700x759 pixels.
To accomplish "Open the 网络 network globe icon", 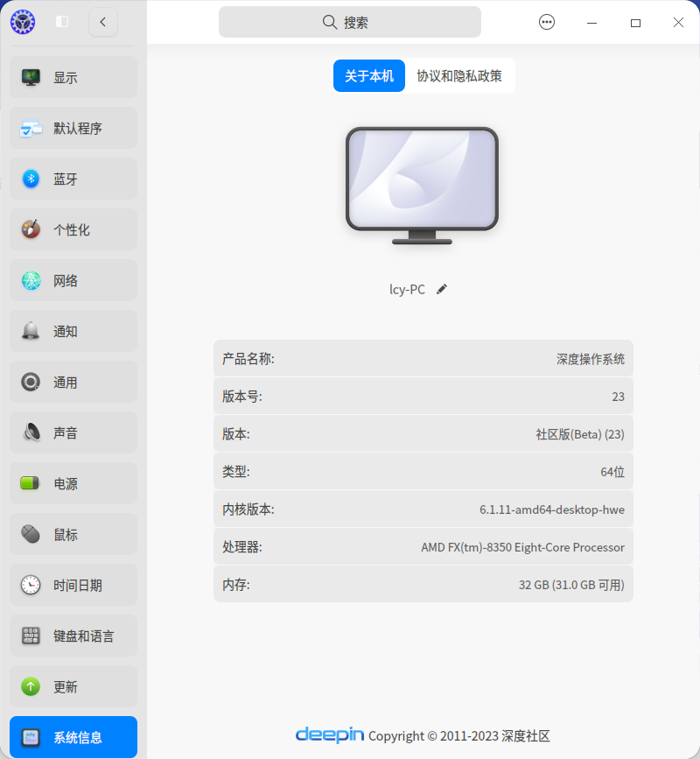I will point(31,280).
